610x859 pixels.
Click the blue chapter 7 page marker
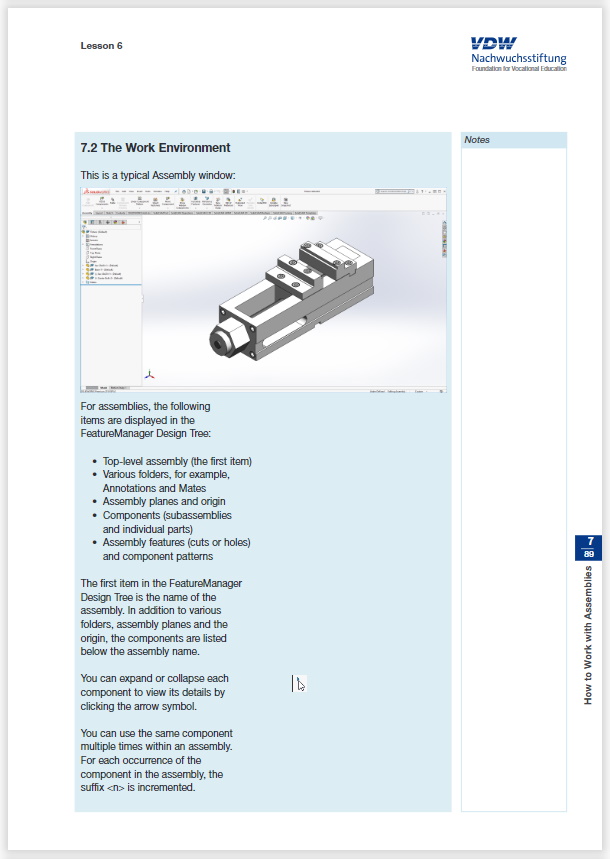pos(589,547)
